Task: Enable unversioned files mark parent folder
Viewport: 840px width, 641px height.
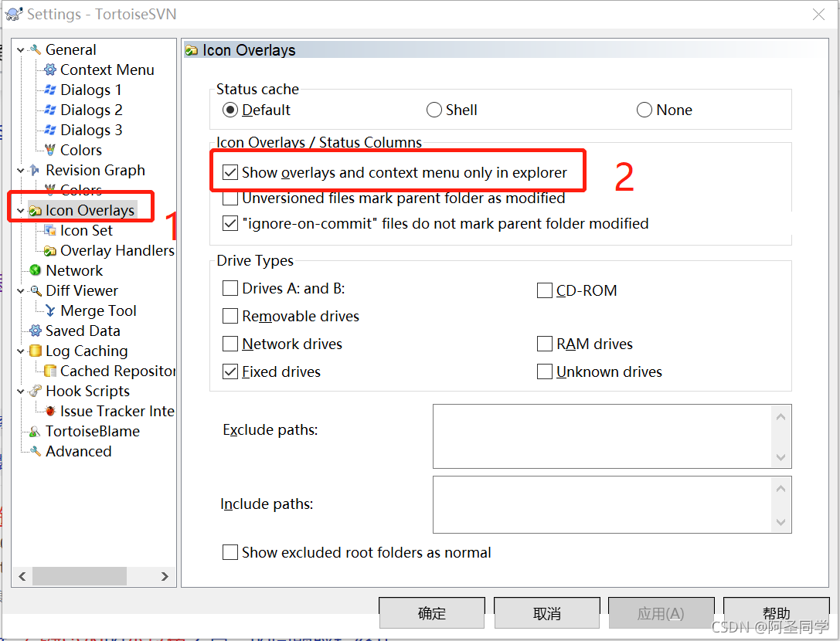Action: point(230,198)
